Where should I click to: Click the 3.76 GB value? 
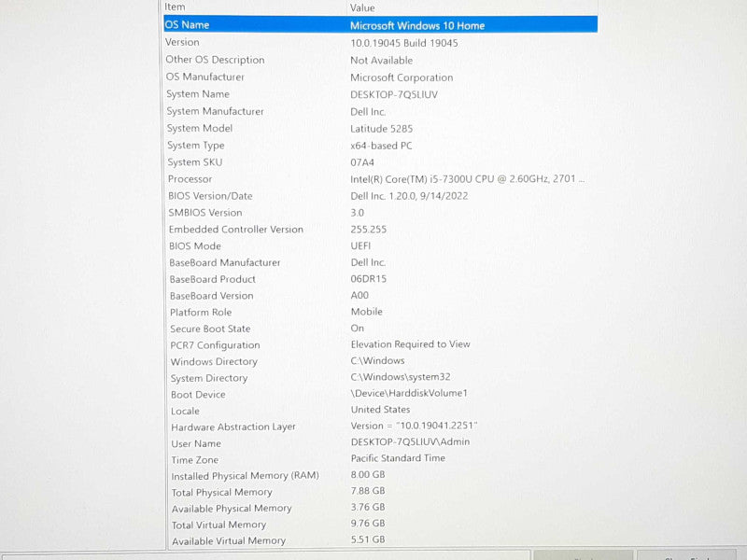pyautogui.click(x=368, y=507)
